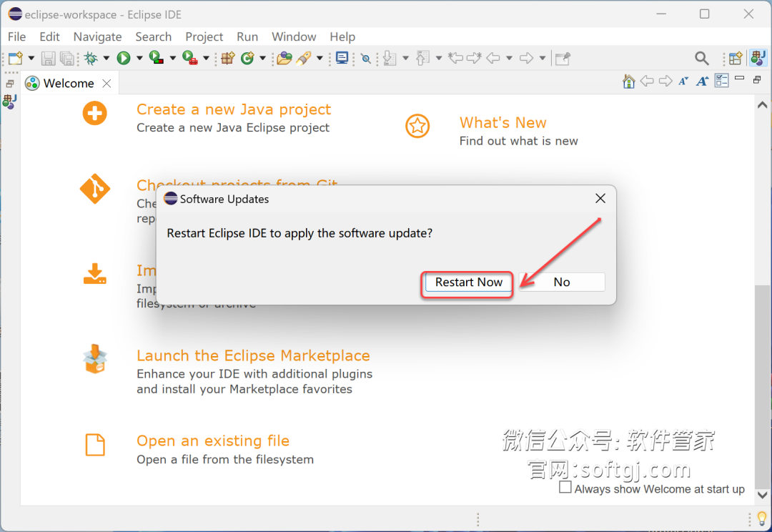Click the toolbar Back navigation arrow

pos(493,58)
